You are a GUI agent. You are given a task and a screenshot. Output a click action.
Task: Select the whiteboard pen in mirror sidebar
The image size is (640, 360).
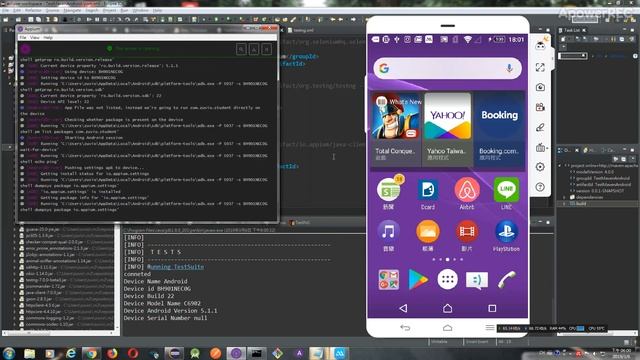[x=540, y=127]
